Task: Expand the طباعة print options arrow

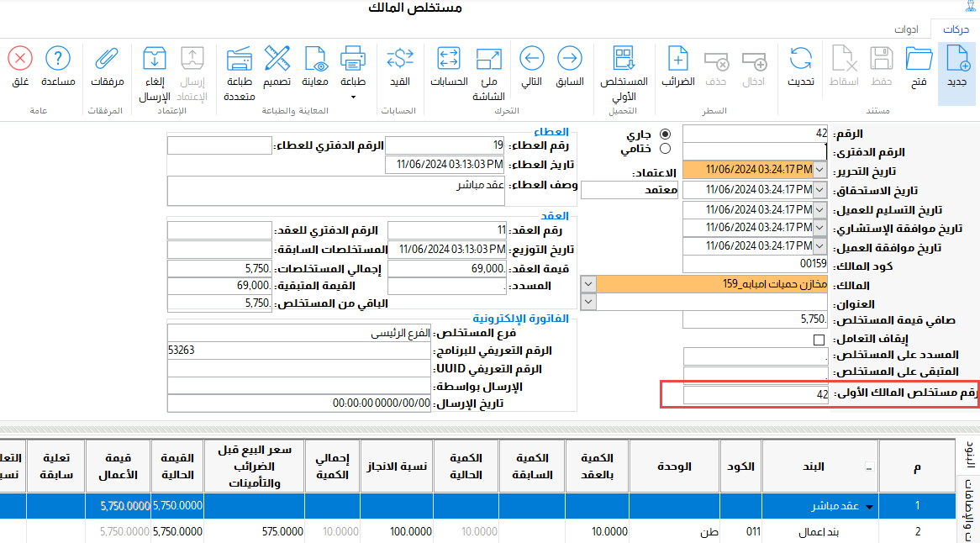Action: pos(353,98)
